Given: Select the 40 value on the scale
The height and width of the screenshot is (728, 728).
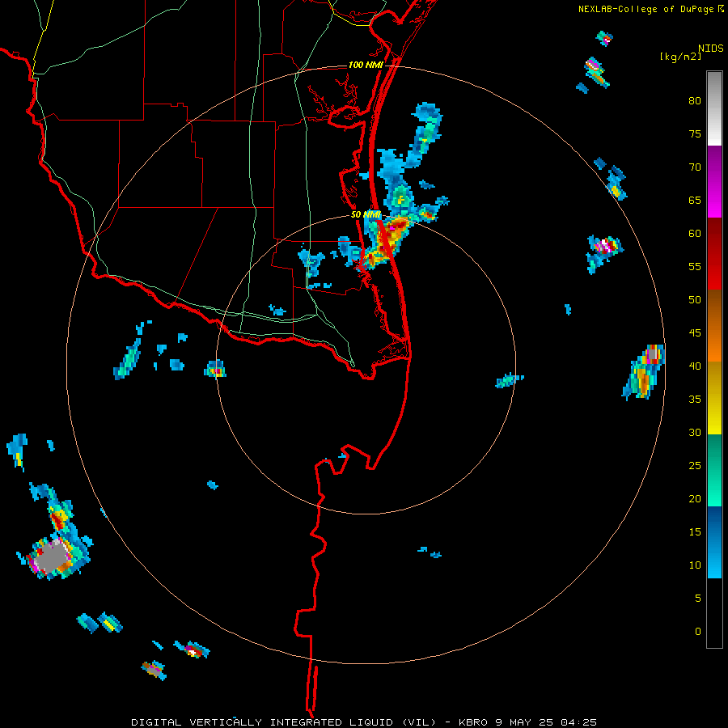Looking at the screenshot, I should click(695, 366).
